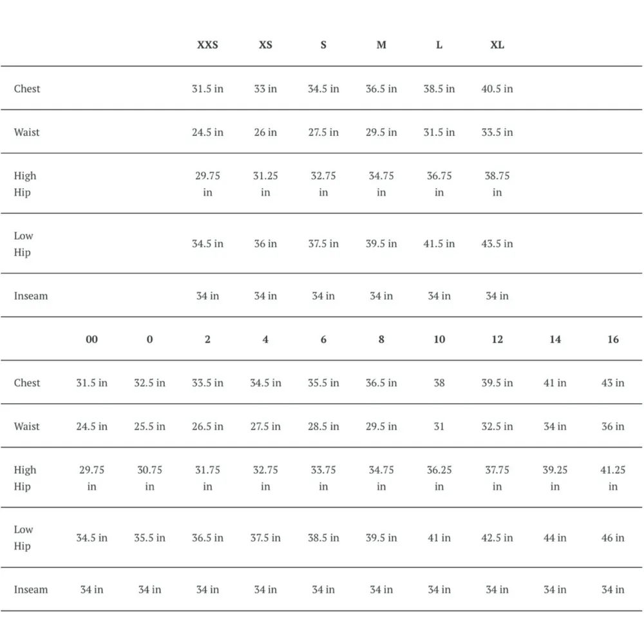The height and width of the screenshot is (644, 644).
Task: Select the size 16 column header
Action: point(613,339)
